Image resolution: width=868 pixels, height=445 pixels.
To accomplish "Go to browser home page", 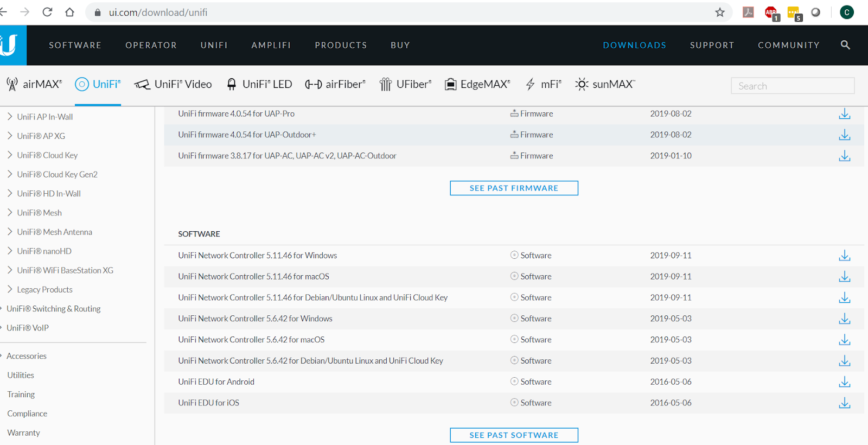I will (x=69, y=12).
